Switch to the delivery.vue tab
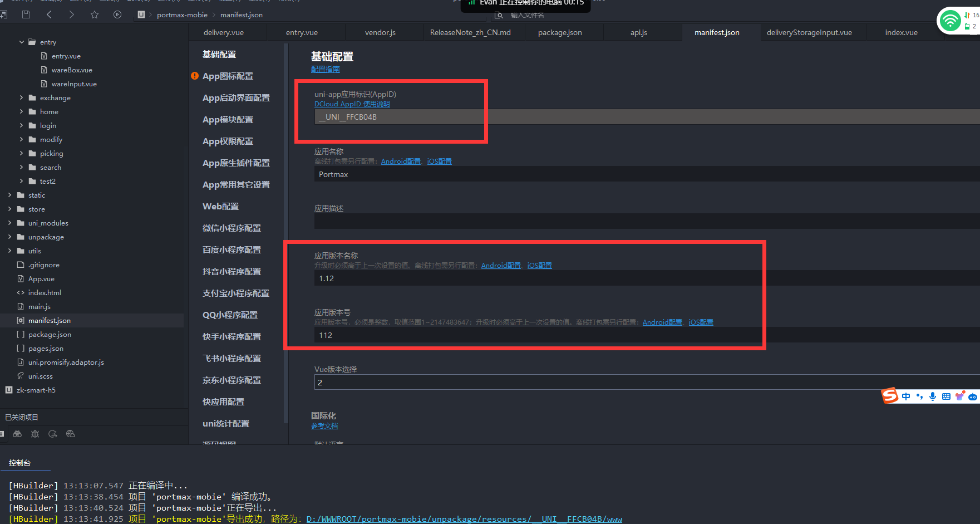Viewport: 980px width, 524px height. click(224, 32)
